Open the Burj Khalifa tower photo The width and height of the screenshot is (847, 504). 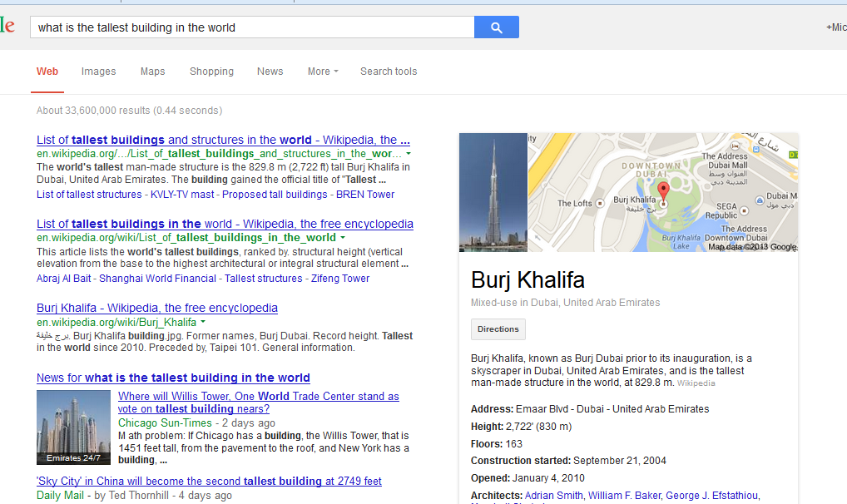pos(493,192)
